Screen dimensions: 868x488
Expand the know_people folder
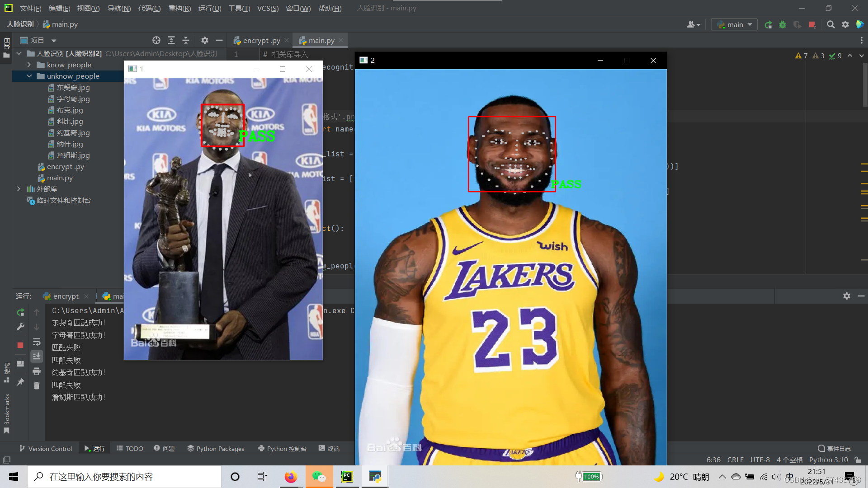(29, 65)
